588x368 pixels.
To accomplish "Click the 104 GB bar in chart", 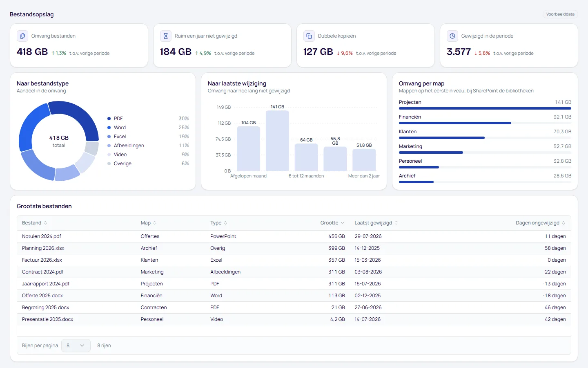I will pyautogui.click(x=248, y=148).
